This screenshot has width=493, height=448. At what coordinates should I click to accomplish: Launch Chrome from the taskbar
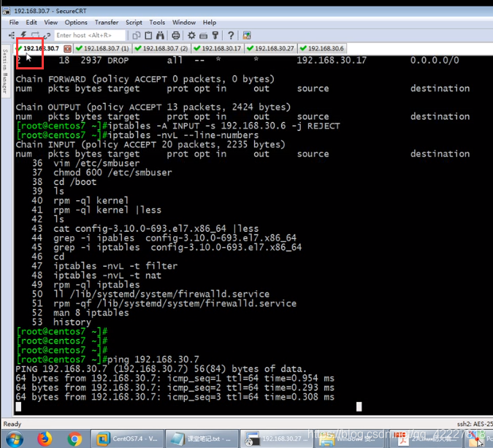click(74, 439)
